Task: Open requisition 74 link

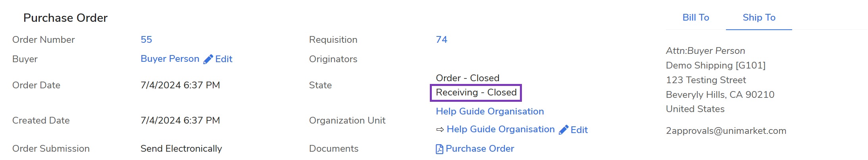Action: coord(441,40)
